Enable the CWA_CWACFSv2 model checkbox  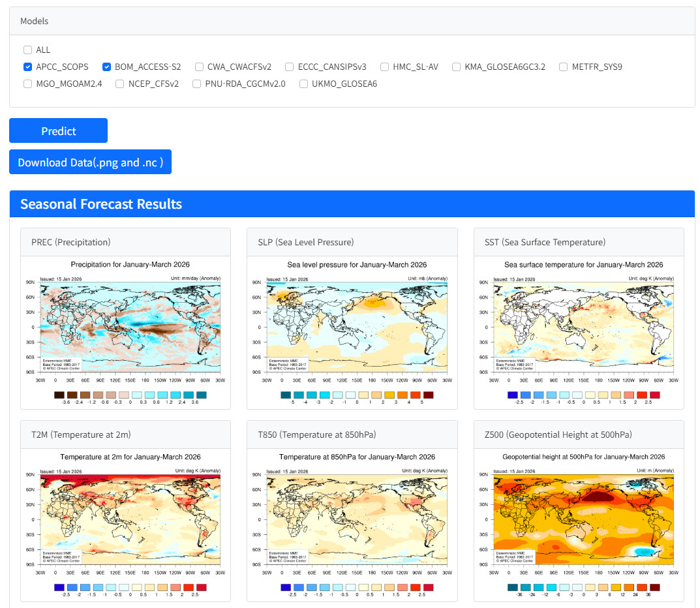198,67
